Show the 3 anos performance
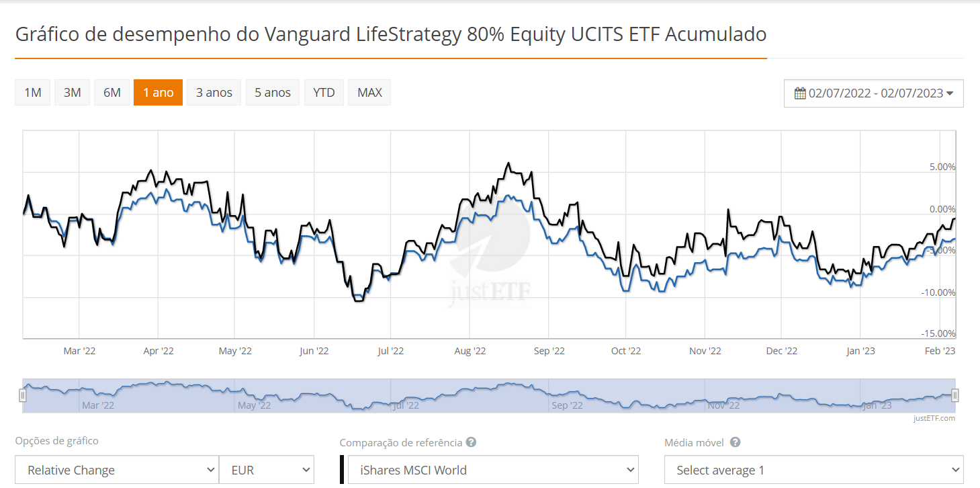The width and height of the screenshot is (980, 488). 214,93
